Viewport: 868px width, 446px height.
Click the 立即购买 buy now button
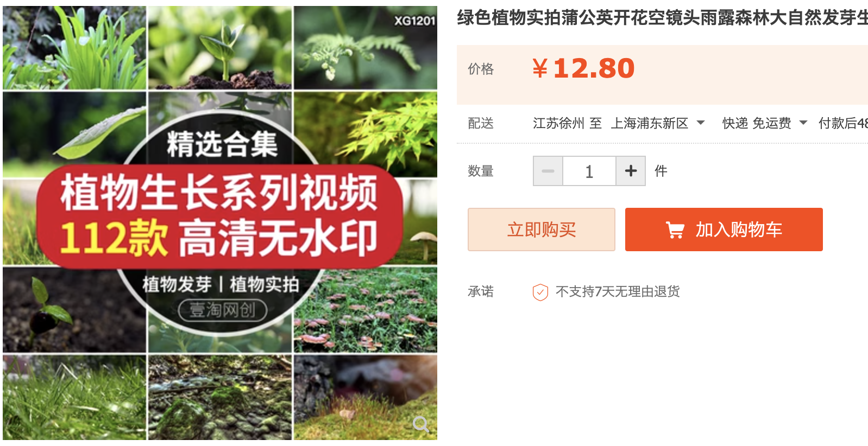(542, 230)
